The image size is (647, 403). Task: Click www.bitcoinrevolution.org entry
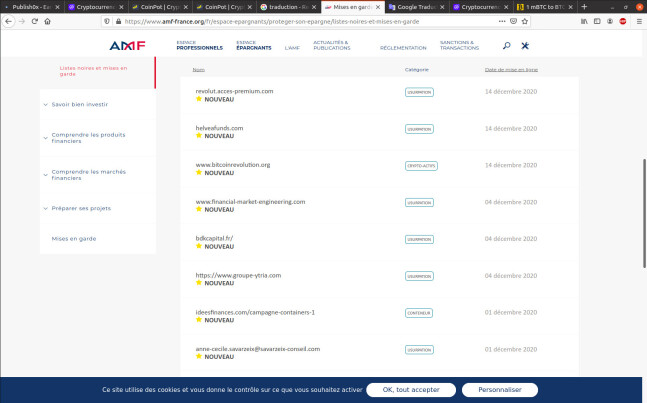233,165
